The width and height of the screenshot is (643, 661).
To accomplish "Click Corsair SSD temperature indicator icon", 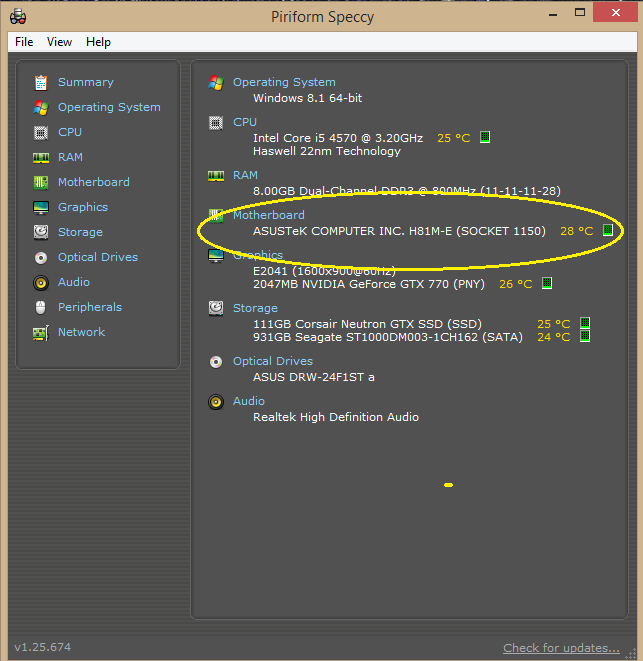I will [585, 323].
